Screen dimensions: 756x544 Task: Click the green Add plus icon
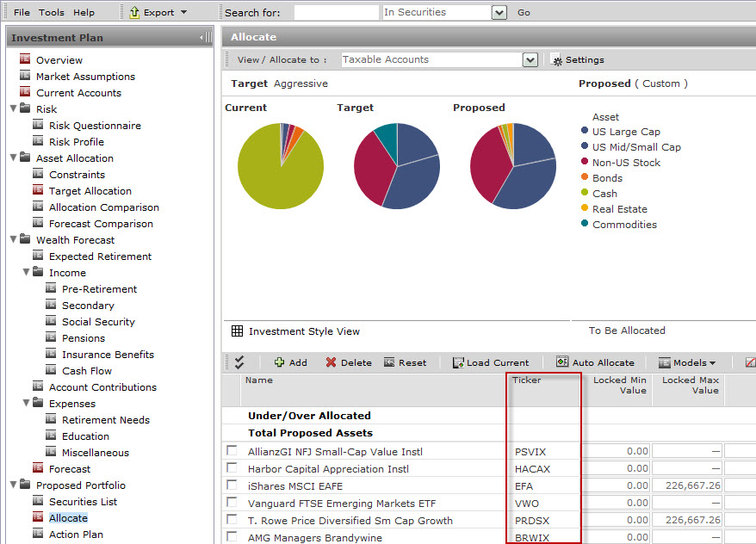click(279, 362)
